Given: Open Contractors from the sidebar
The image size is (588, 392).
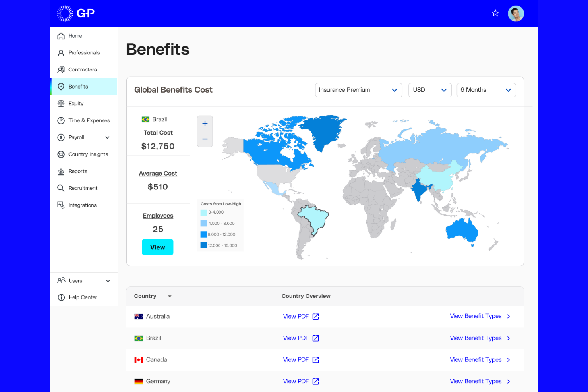Looking at the screenshot, I should (x=83, y=70).
